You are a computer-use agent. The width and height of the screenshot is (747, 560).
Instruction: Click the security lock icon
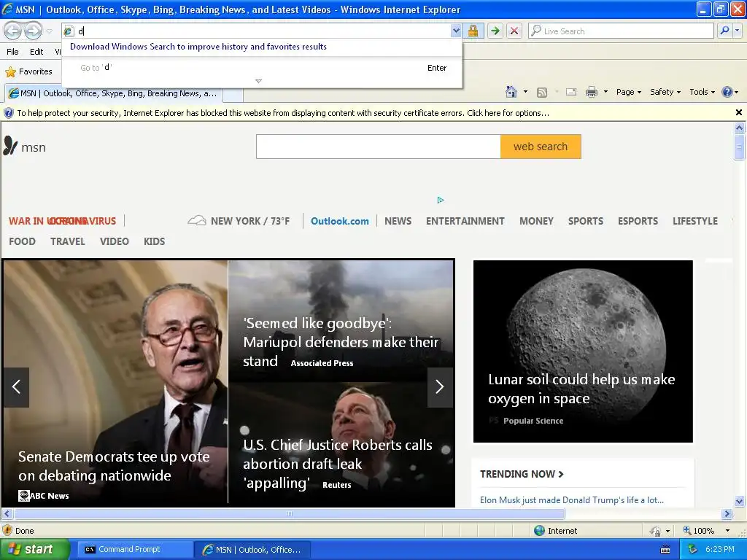[x=473, y=31]
